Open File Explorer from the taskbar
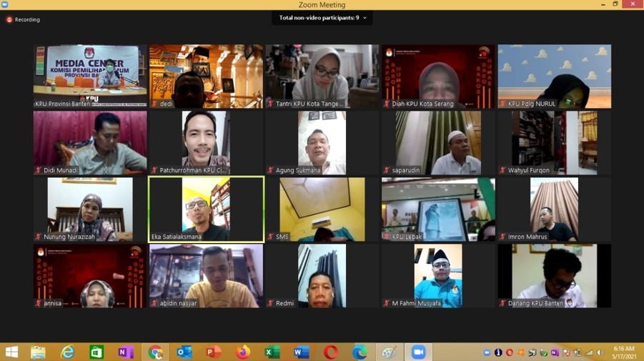The height and width of the screenshot is (361, 644). click(x=38, y=352)
